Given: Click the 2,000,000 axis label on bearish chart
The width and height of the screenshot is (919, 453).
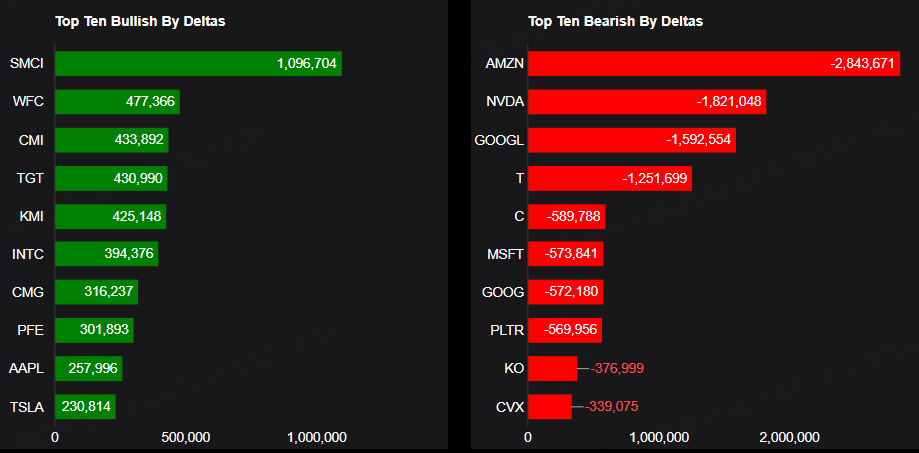Looking at the screenshot, I should 789,437.
